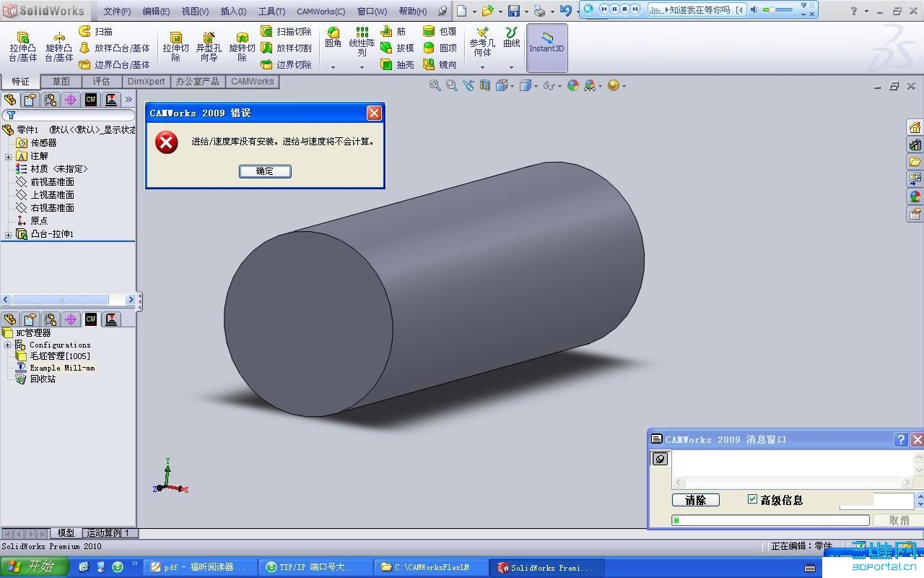Expand the Configurations node in NC manager
Image resolution: width=924 pixels, height=578 pixels.
(x=8, y=345)
